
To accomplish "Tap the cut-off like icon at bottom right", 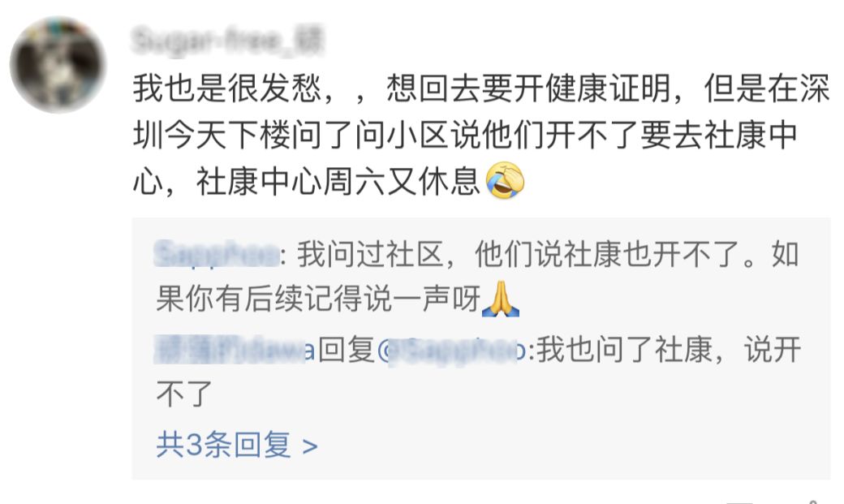I will 814,502.
